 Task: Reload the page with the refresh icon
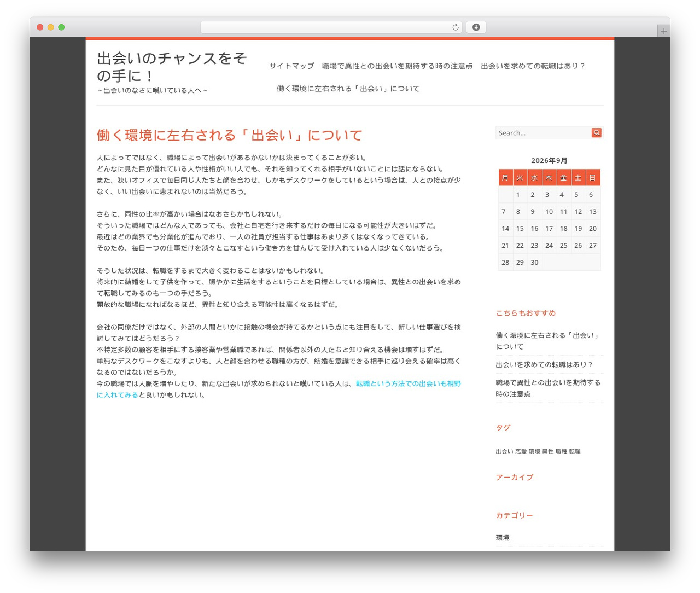click(x=455, y=27)
